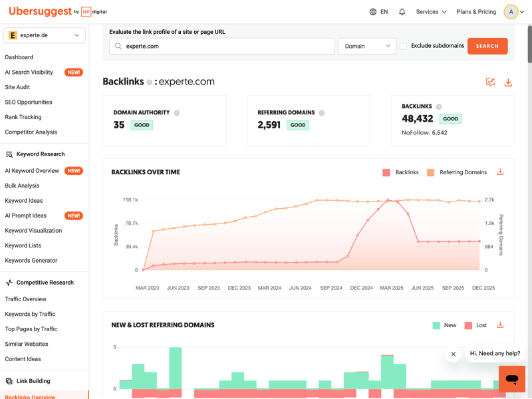Viewport: 532px width, 399px height.
Task: Click the feedback note icon beside Backlinks title
Action: point(490,82)
